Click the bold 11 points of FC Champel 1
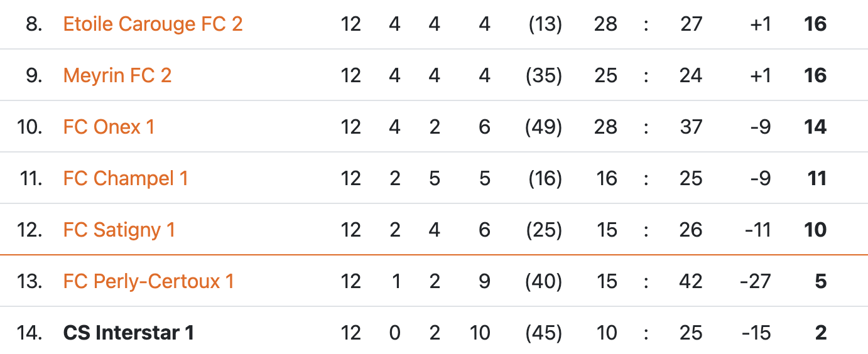868x354 pixels. 816,179
